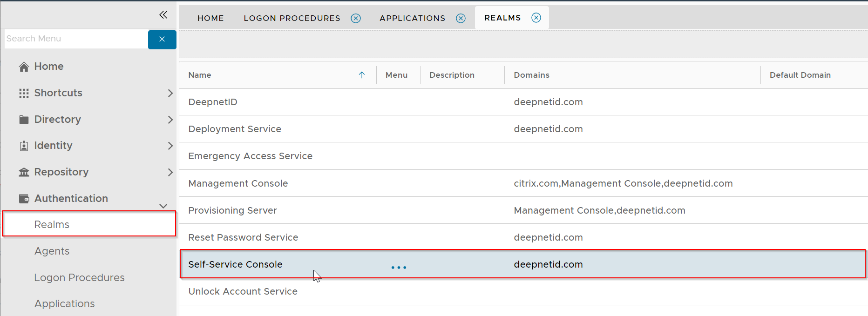Image resolution: width=868 pixels, height=316 pixels.
Task: Close the Applications tab
Action: point(461,18)
